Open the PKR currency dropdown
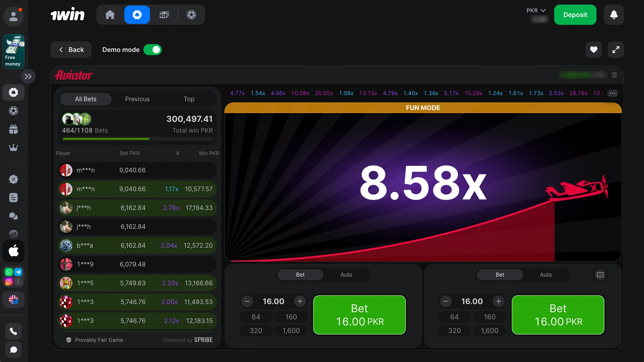Screen dimensions: 644x362 [x=536, y=10]
